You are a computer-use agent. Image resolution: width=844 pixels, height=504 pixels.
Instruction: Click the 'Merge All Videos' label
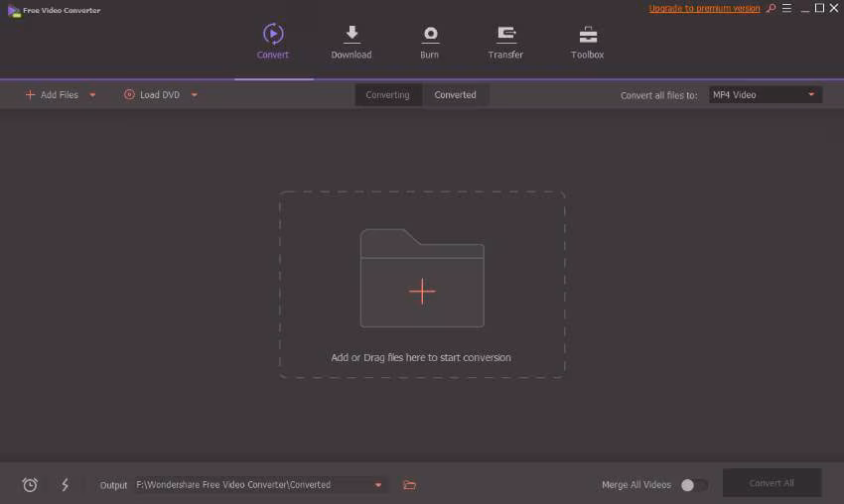(636, 484)
